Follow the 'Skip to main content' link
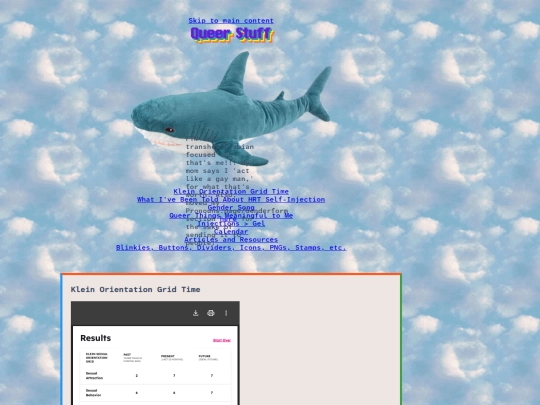540x405 pixels. click(231, 21)
